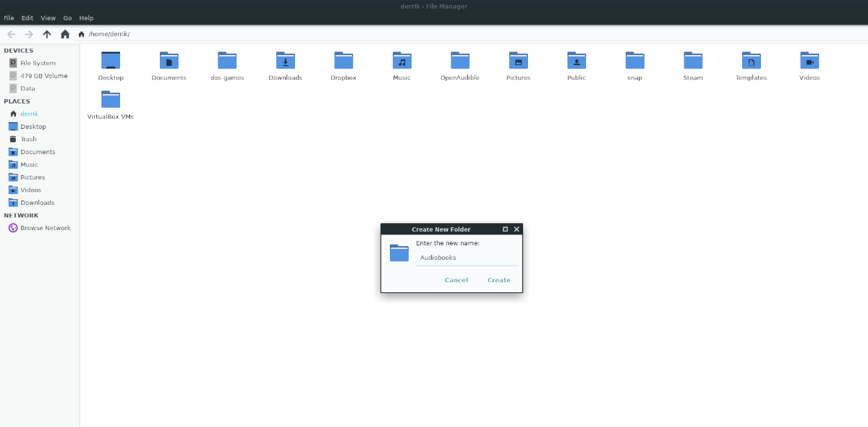This screenshot has width=868, height=427.
Task: Select the Public folder icon
Action: pyautogui.click(x=576, y=60)
